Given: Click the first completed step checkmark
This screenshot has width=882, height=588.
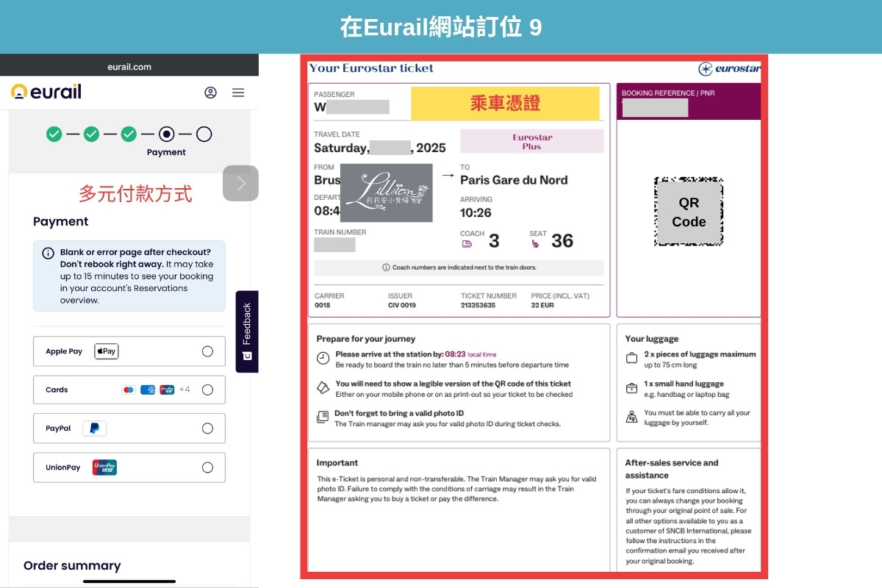Looking at the screenshot, I should (54, 134).
